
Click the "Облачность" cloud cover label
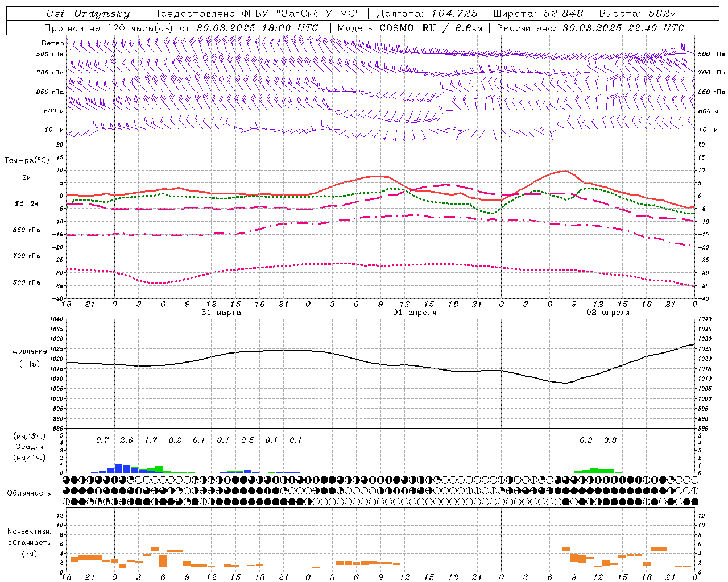pyautogui.click(x=29, y=493)
